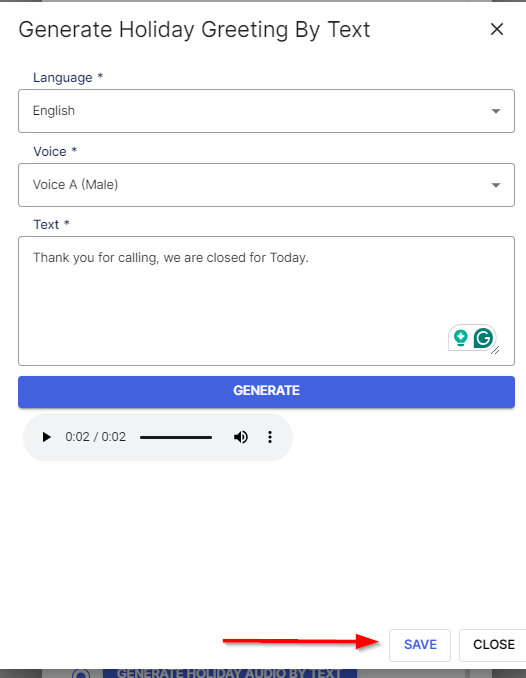Click the Language field's dropdown arrow

click(496, 111)
